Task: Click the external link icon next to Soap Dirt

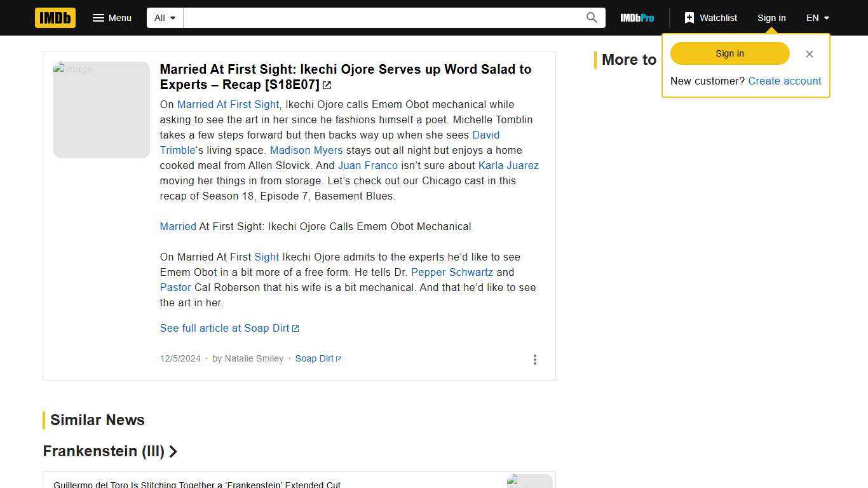Action: point(339,358)
